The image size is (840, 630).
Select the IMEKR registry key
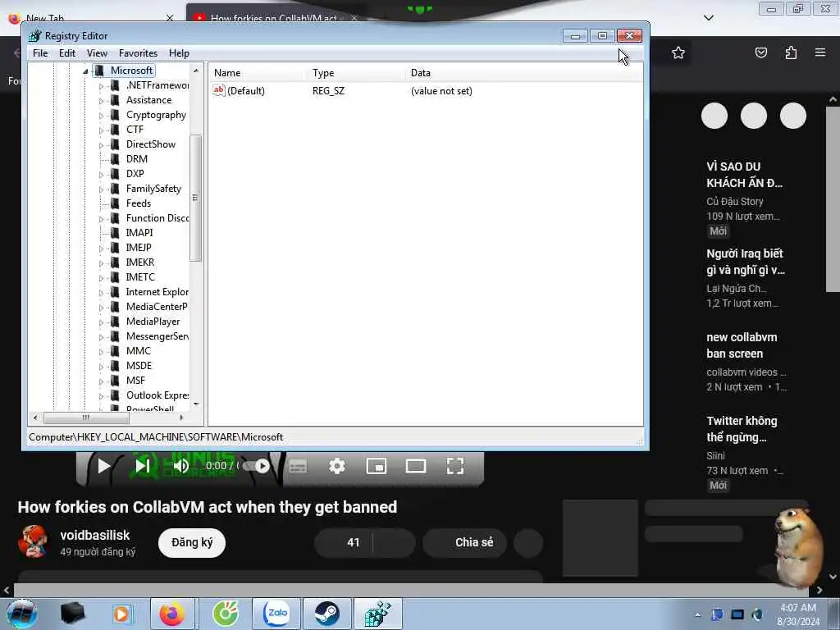[x=140, y=262]
